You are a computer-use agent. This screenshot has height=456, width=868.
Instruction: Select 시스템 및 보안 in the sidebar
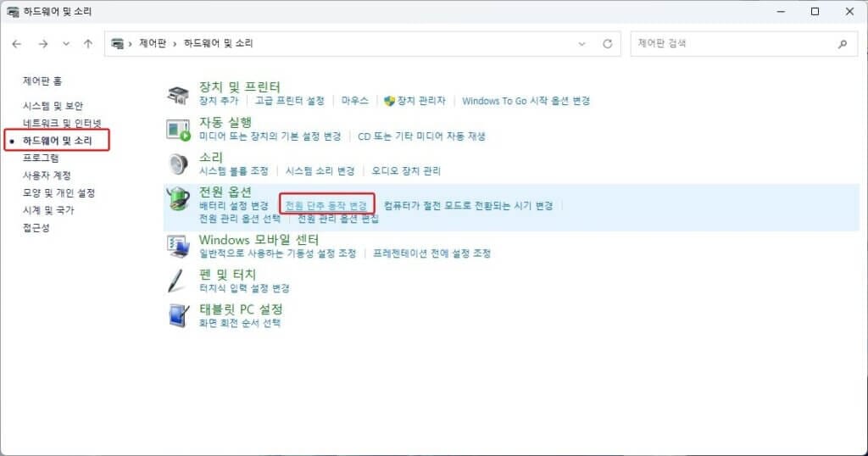coord(53,105)
